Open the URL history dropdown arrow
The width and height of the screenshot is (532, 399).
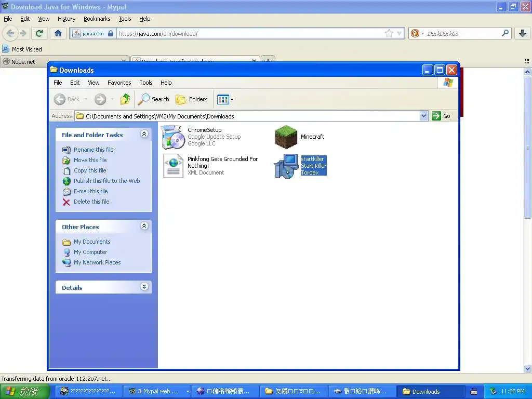(x=400, y=34)
